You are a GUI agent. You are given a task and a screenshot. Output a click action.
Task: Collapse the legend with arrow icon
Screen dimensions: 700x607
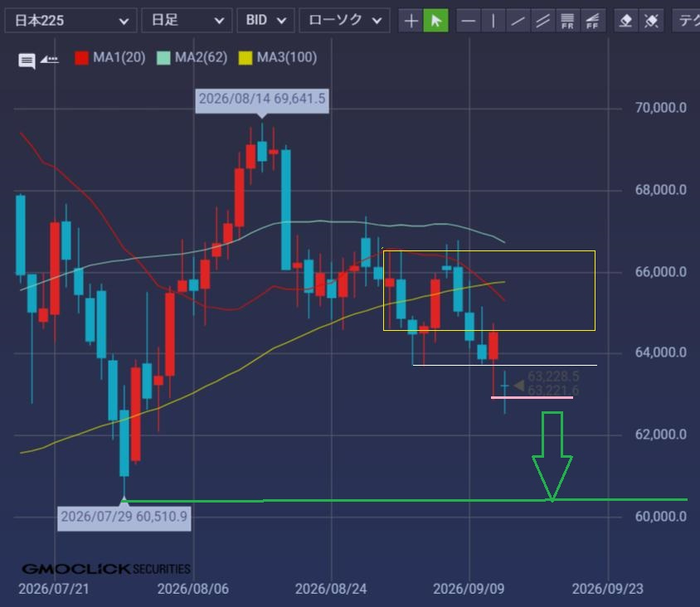[x=50, y=59]
